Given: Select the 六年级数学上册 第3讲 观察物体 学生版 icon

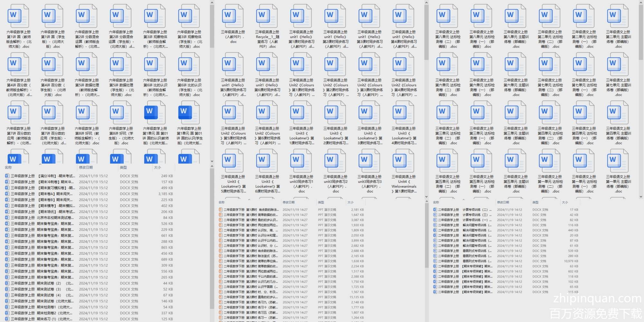Looking at the screenshot, I should (189, 16).
